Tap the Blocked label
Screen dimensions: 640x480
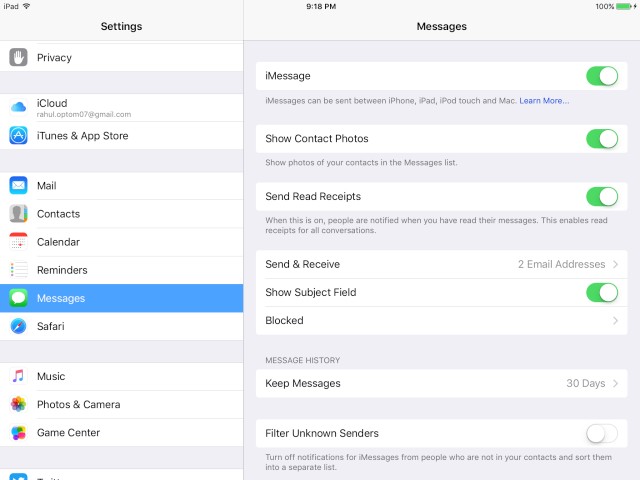284,320
